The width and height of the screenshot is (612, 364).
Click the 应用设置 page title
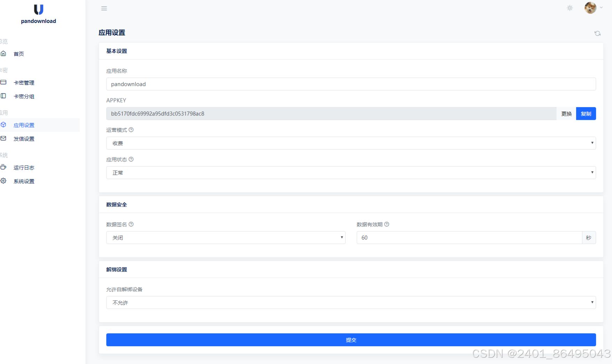pos(112,33)
